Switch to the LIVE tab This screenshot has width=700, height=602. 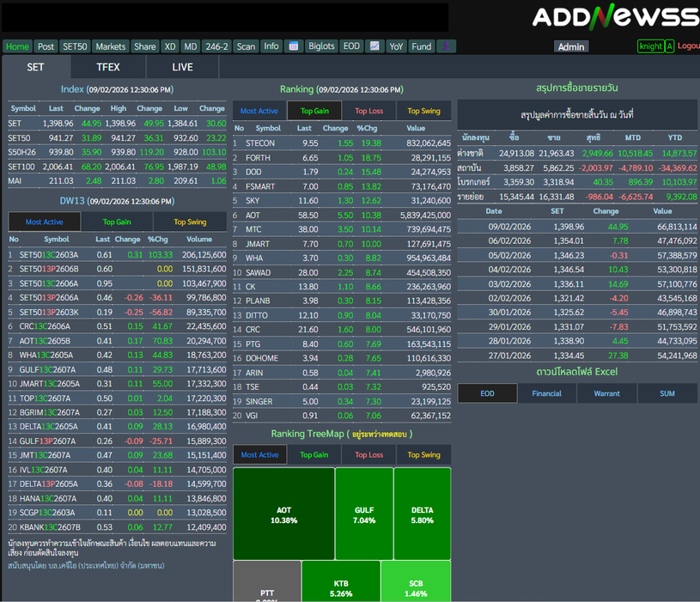182,67
